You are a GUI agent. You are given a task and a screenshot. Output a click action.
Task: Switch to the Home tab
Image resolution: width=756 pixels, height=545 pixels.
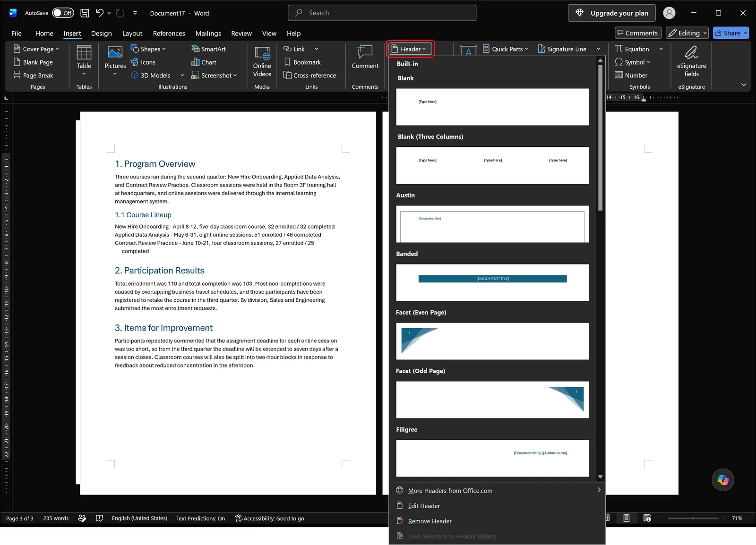[x=44, y=34]
